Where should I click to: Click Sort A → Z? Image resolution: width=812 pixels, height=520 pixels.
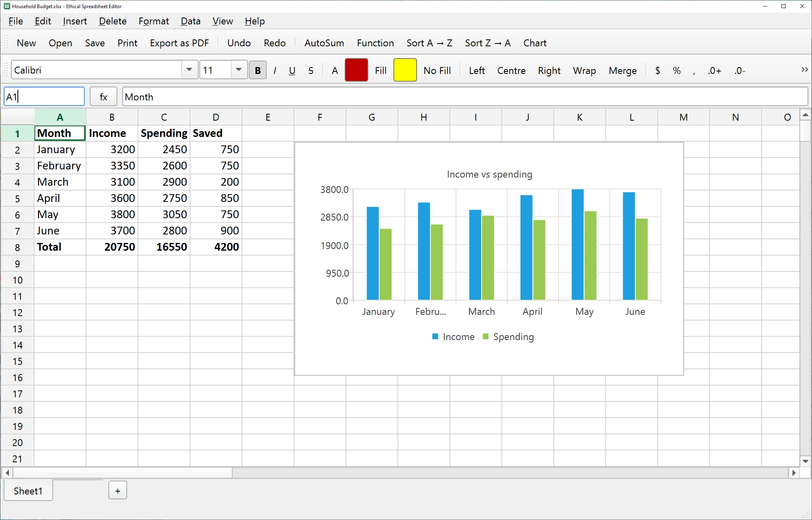point(429,43)
